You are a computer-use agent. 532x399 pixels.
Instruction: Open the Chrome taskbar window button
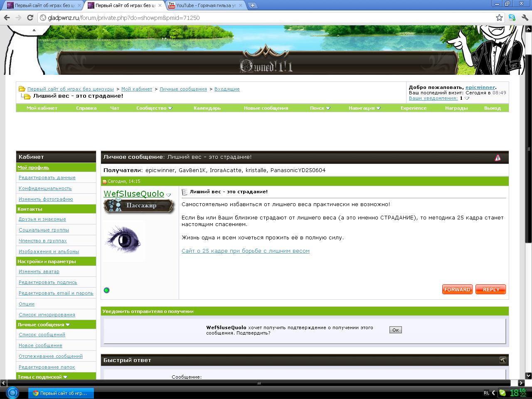pos(61,393)
